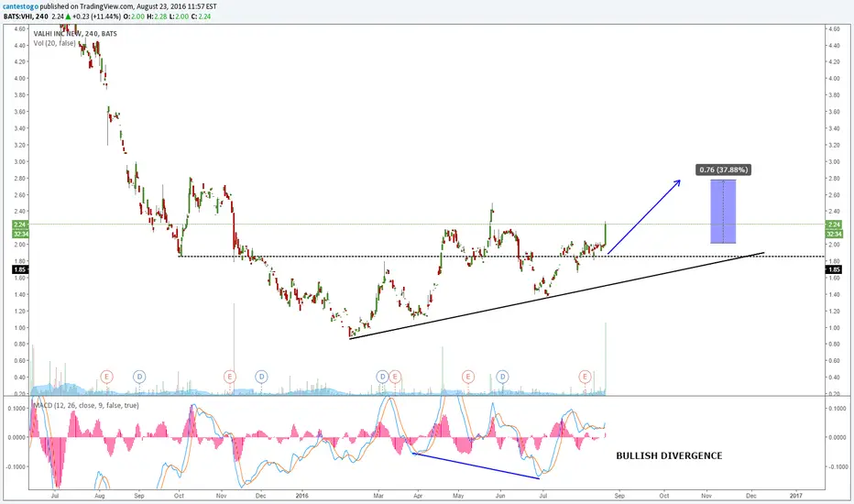Open the cantestogo author profile link
This screenshot has height=504, width=854.
(21, 6)
